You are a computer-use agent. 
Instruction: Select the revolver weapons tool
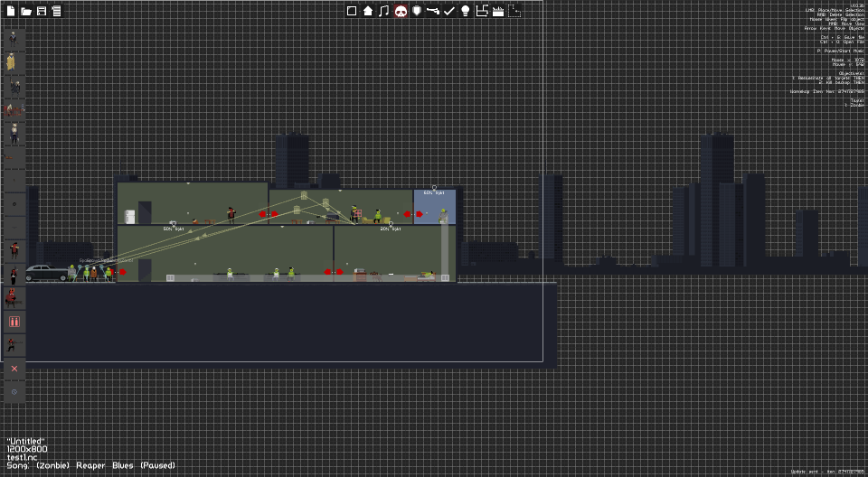click(433, 11)
